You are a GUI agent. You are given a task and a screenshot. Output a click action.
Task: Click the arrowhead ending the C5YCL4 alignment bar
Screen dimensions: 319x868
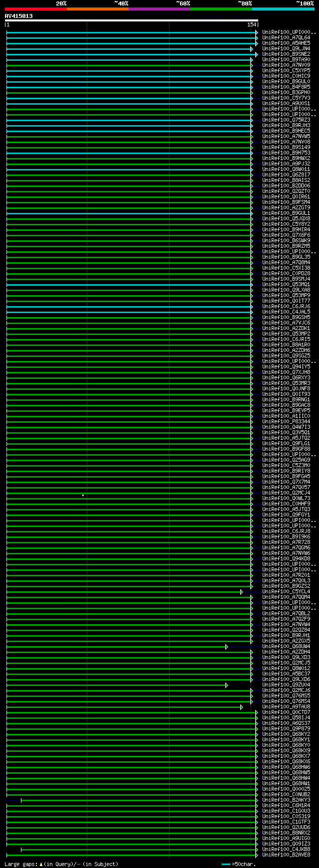click(x=242, y=592)
